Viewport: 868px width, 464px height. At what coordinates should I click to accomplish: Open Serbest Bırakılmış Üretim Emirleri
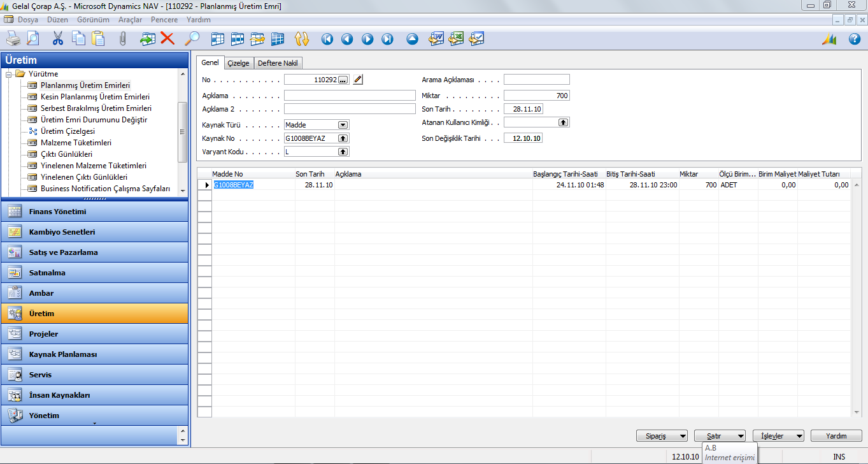(96, 108)
